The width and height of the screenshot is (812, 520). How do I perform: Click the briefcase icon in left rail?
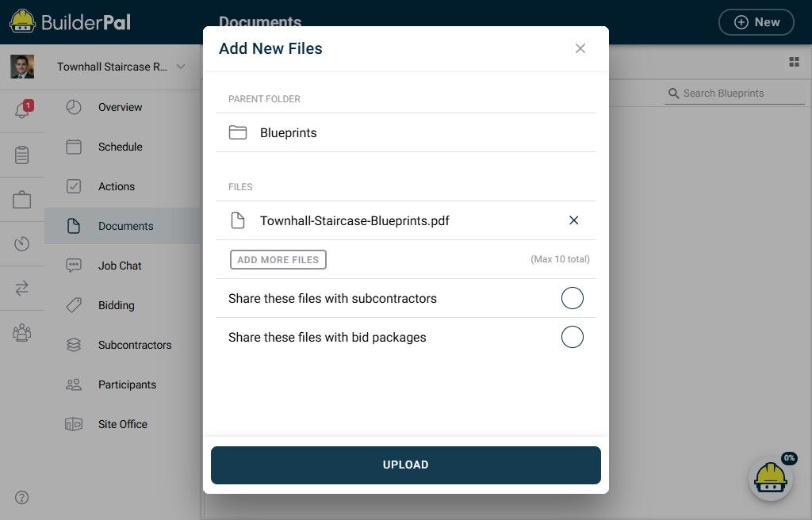(22, 200)
